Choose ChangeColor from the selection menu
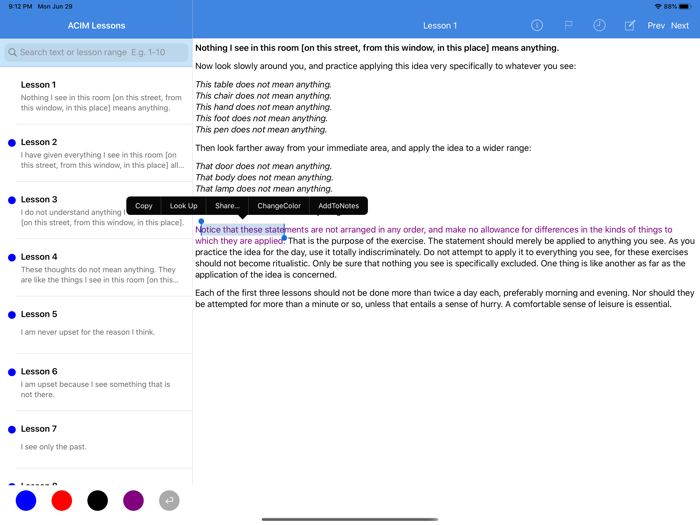The height and width of the screenshot is (525, 700). click(279, 206)
